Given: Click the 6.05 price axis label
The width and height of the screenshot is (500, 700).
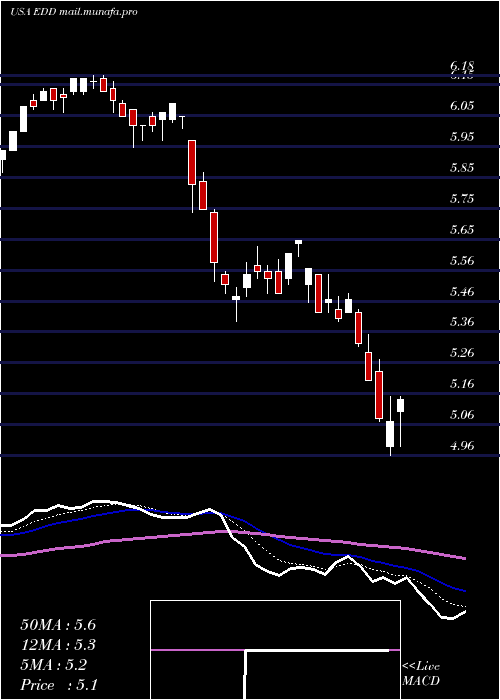Looking at the screenshot, I should pos(462,105).
